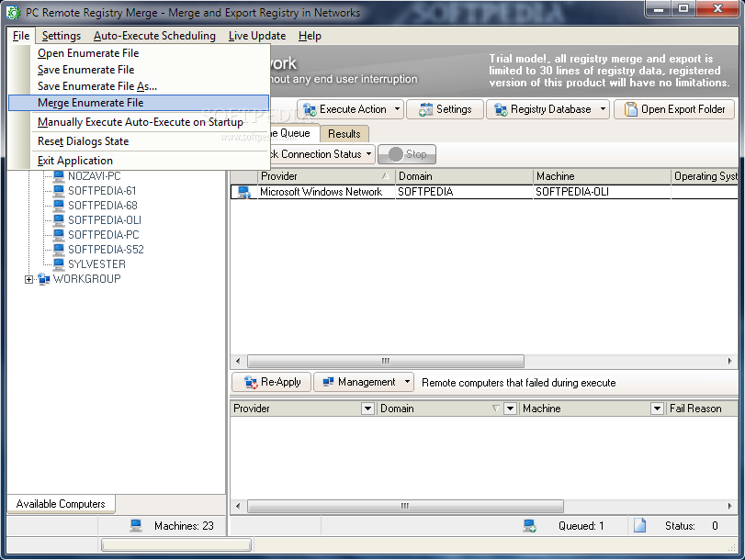This screenshot has height=560, width=745.
Task: Click the Re-Apply button
Action: (272, 382)
